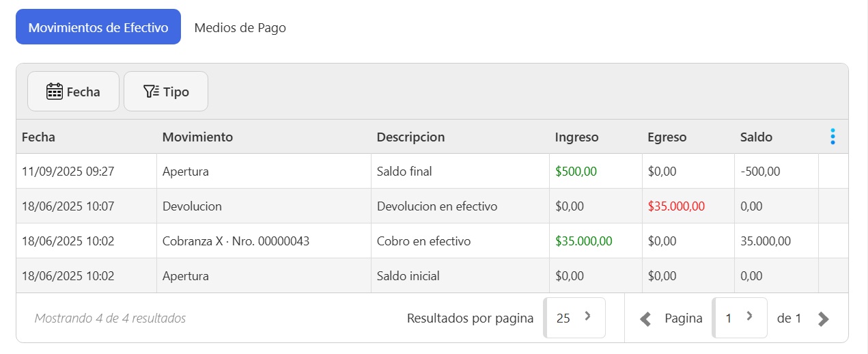Go to previous page arrow
Image resolution: width=868 pixels, height=354 pixels.
[x=645, y=318]
